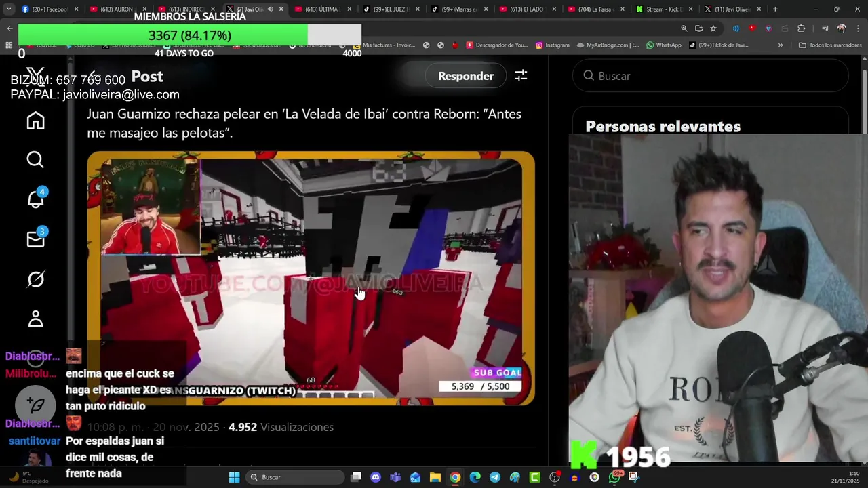Screen dimensions: 868x488
Task: Switch to the Marras TikTok tab
Action: pos(458,9)
